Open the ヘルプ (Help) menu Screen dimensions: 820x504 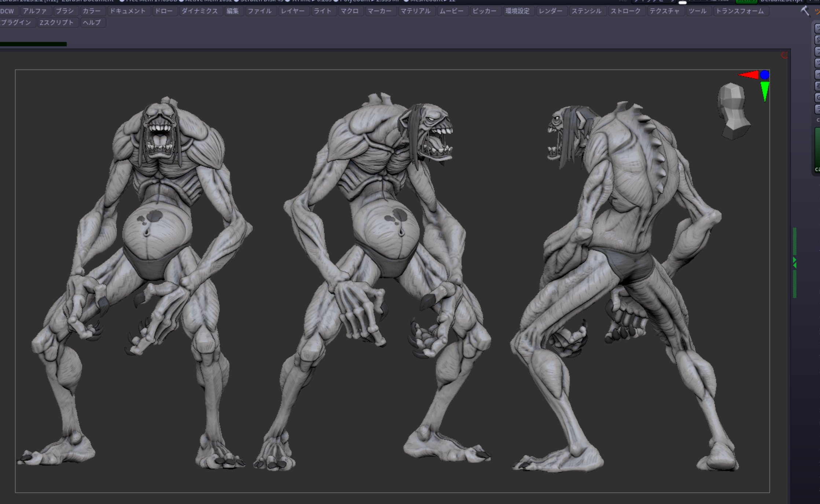(x=92, y=22)
